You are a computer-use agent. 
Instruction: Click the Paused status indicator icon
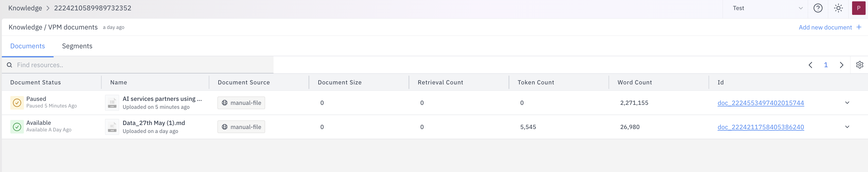[17, 102]
